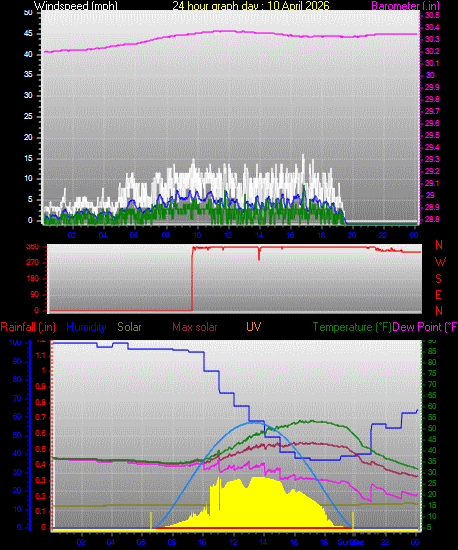
Task: Select the 30.2 barometer axis value
Action: click(x=433, y=51)
